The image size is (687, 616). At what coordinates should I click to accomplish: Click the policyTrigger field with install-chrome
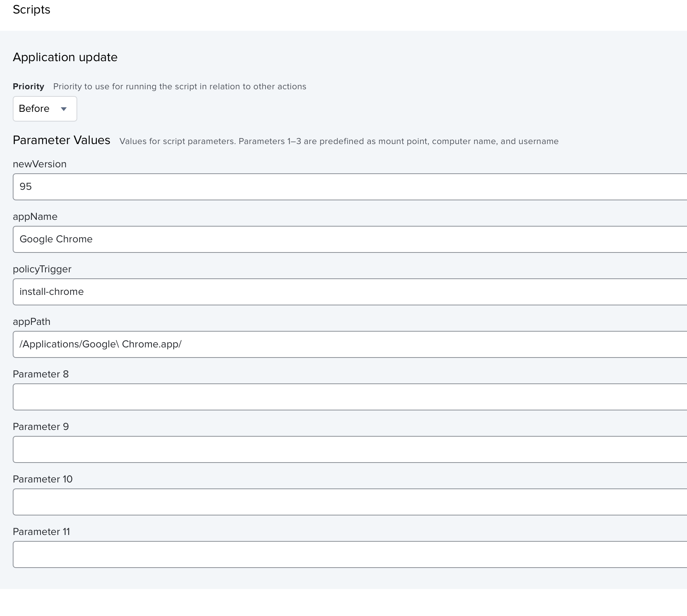(x=350, y=292)
